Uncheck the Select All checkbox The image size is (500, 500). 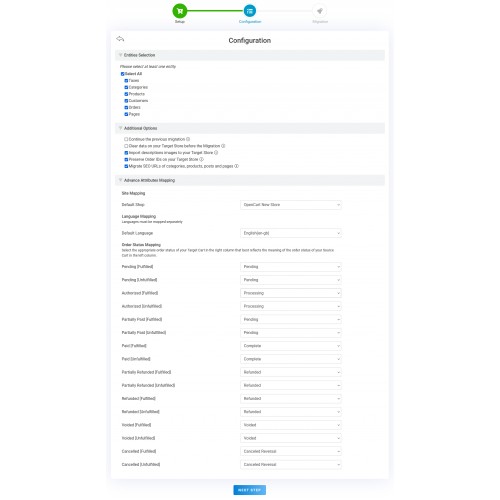pos(122,74)
